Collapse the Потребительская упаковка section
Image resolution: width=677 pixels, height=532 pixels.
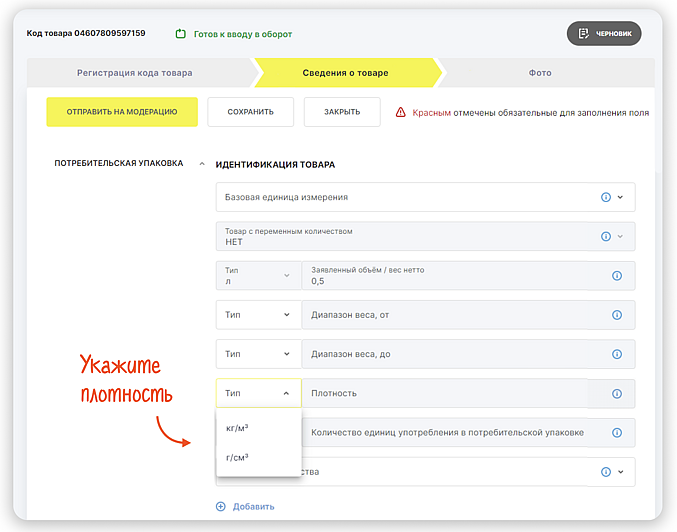(x=201, y=164)
